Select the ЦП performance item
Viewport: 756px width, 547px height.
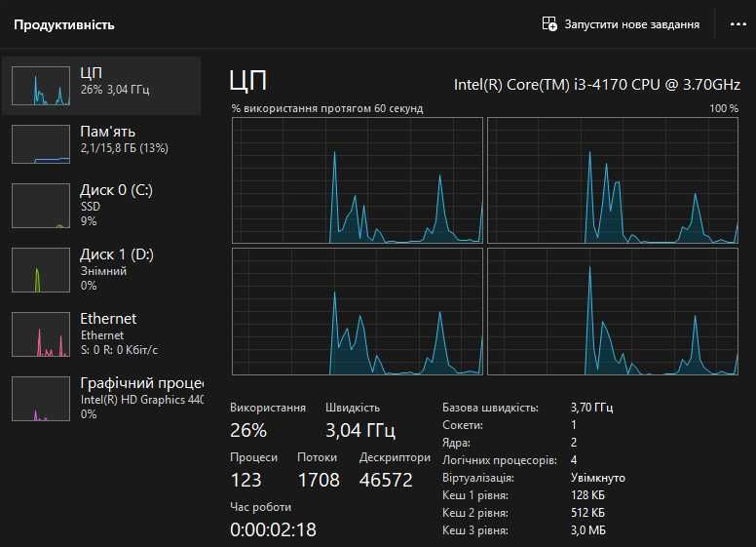click(x=101, y=86)
